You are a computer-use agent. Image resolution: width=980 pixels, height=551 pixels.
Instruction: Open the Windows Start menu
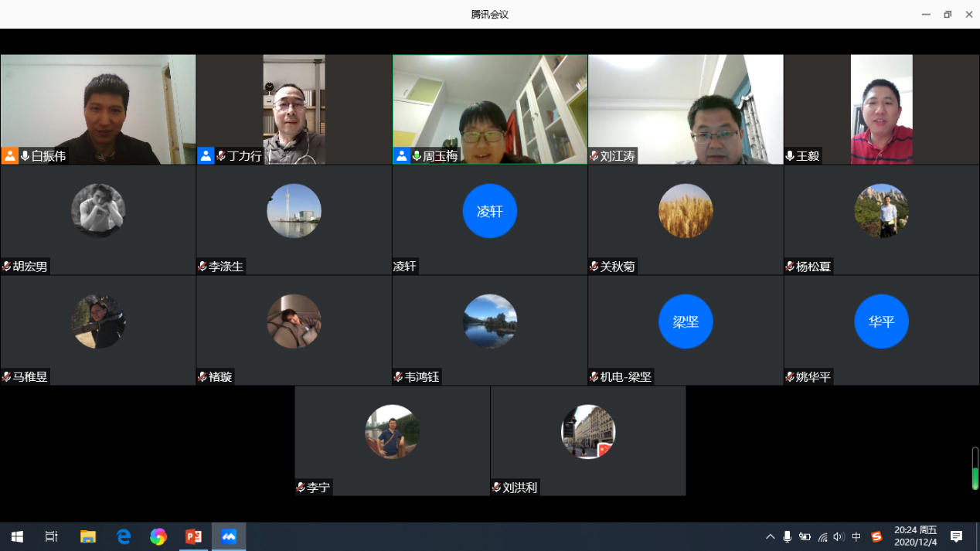click(17, 536)
